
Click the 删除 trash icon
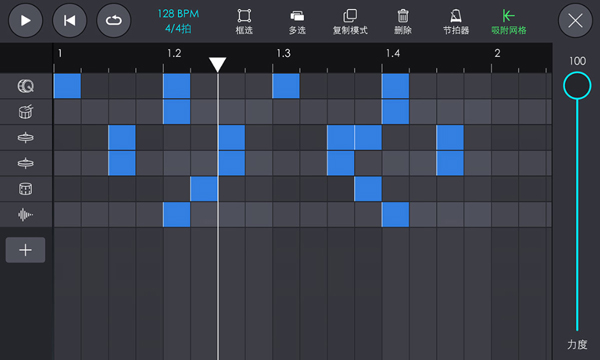point(403,21)
